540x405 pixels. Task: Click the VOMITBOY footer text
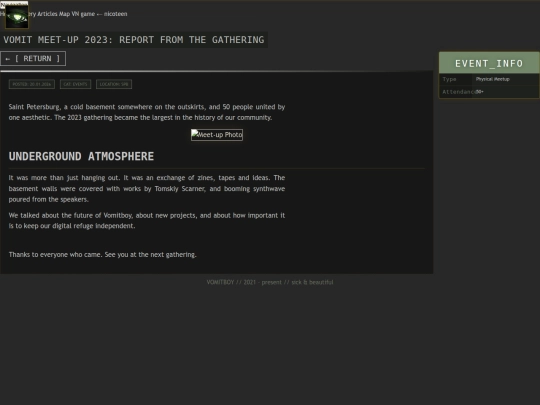270,282
